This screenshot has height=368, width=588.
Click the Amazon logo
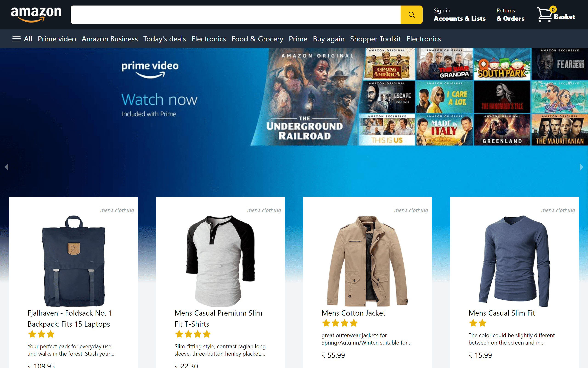(36, 14)
